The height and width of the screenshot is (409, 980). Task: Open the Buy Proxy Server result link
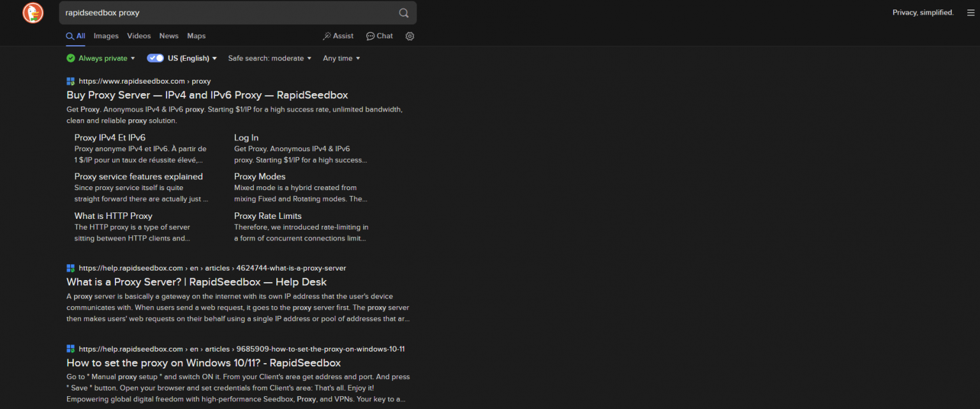point(207,94)
